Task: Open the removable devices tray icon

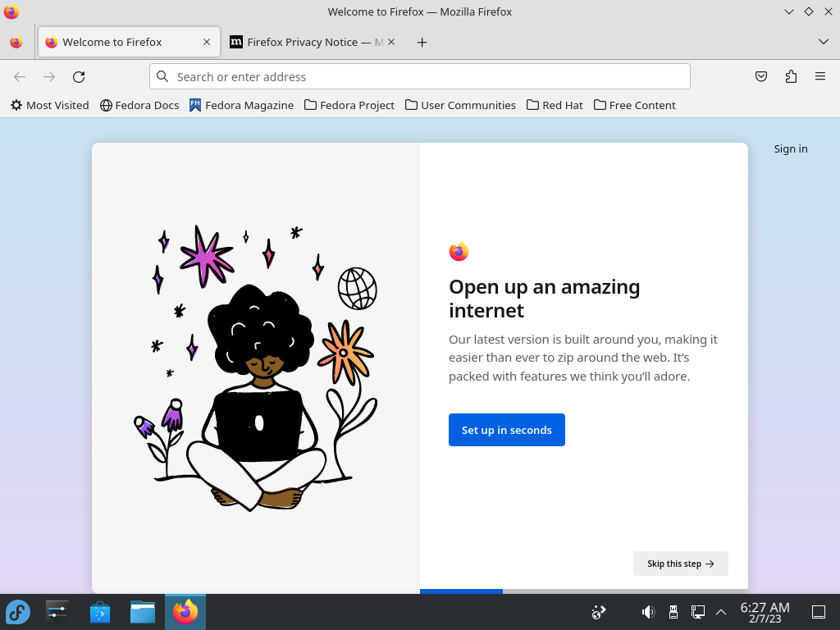Action: pyautogui.click(x=673, y=612)
